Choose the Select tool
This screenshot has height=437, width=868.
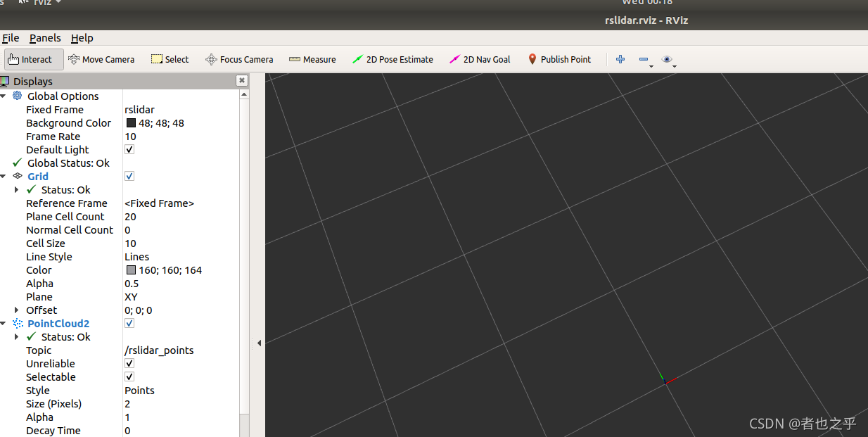(x=170, y=60)
